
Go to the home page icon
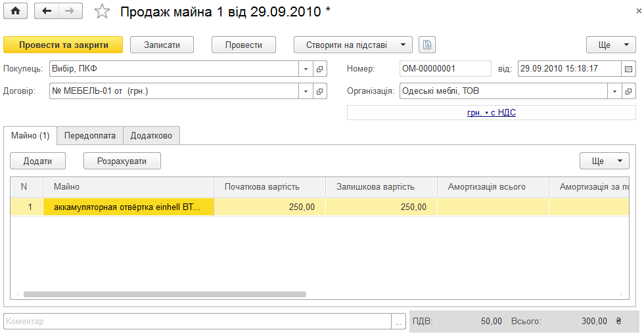tap(16, 11)
